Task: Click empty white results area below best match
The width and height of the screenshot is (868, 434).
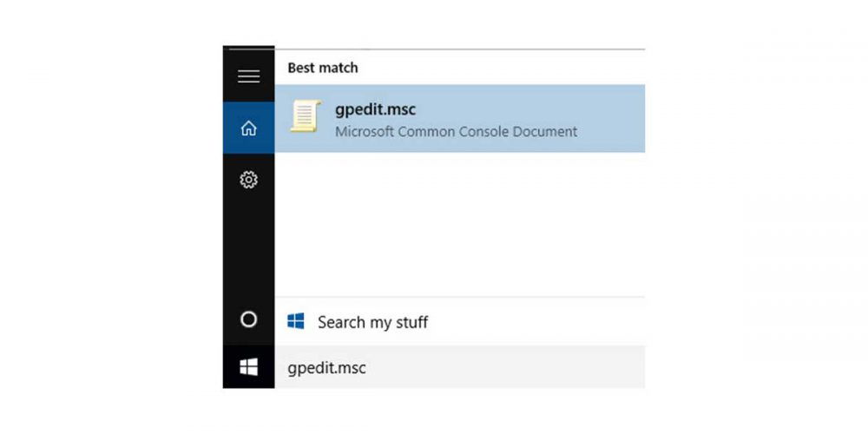Action: tap(460, 226)
